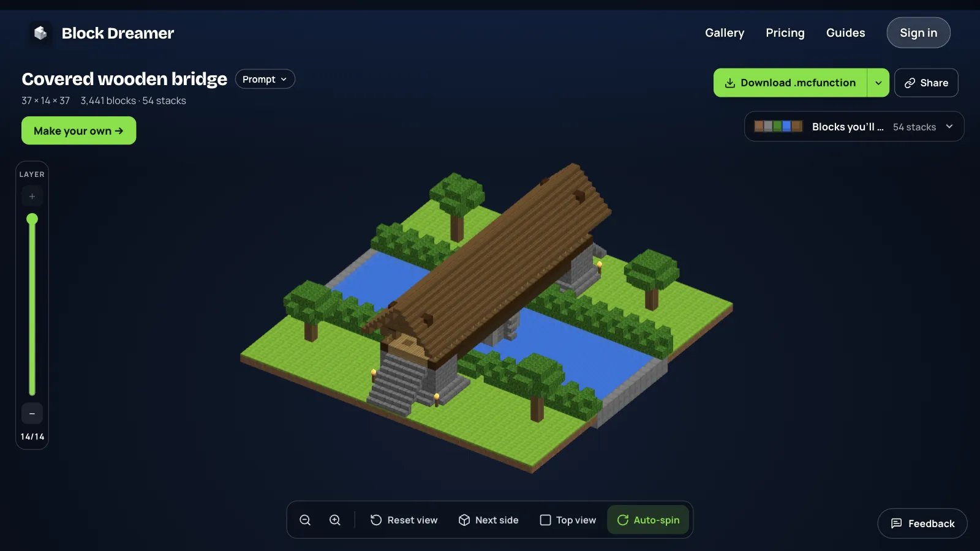Open download format dropdown arrow

pos(878,83)
